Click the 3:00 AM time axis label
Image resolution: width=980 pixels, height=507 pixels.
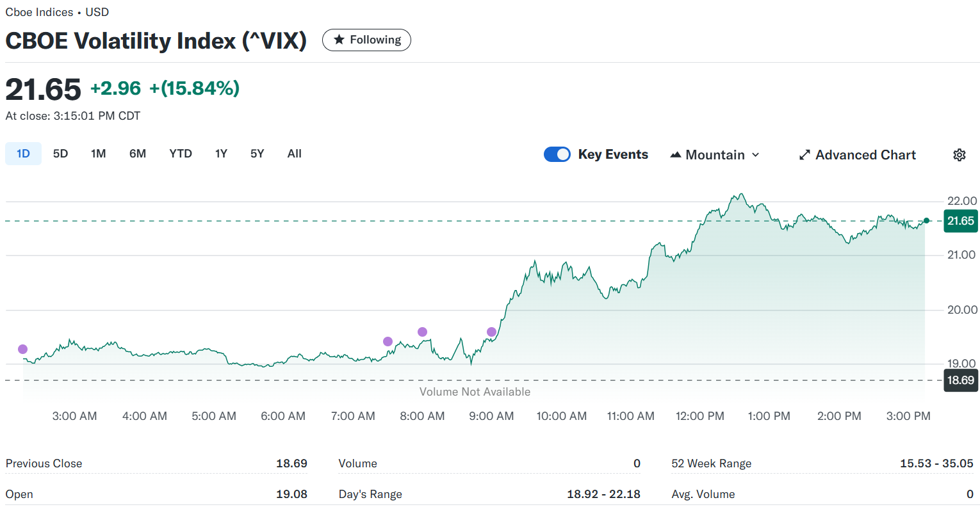pyautogui.click(x=74, y=416)
